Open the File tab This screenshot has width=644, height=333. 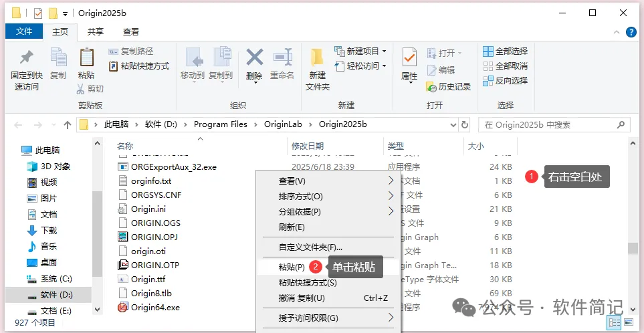24,31
